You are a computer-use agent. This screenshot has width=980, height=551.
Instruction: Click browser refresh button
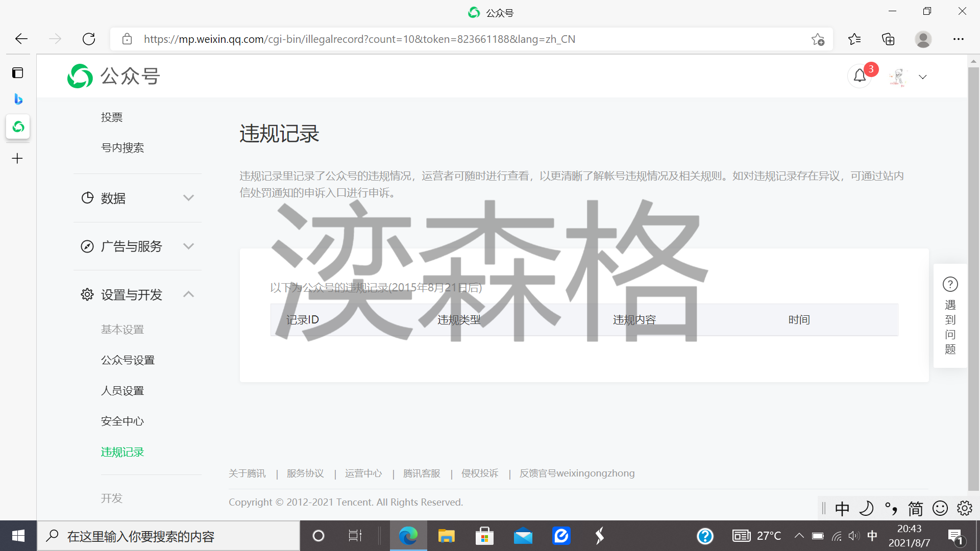pos(89,39)
